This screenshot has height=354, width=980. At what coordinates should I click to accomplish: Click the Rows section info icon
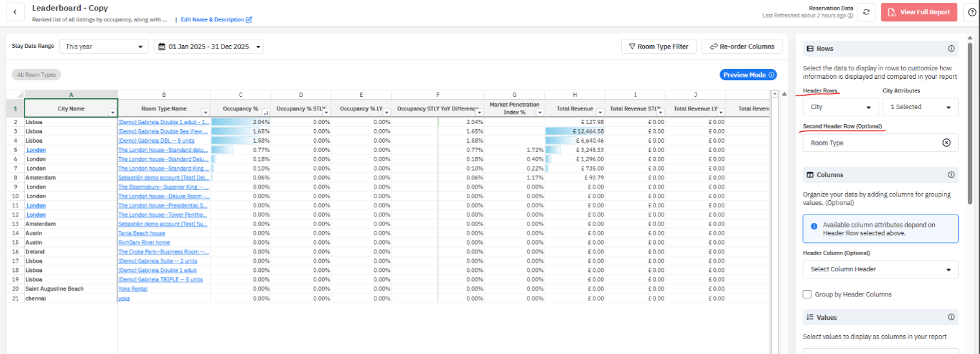click(950, 48)
